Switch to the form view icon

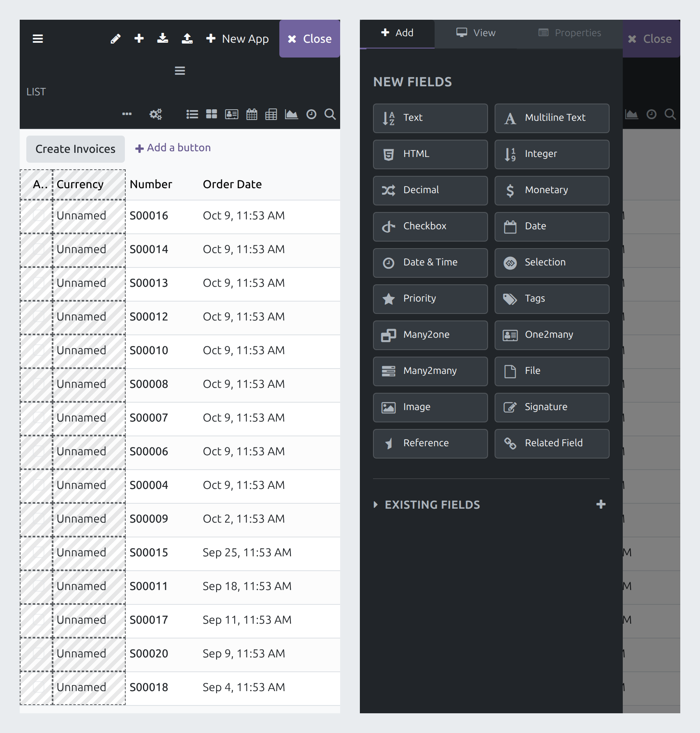[x=232, y=114]
